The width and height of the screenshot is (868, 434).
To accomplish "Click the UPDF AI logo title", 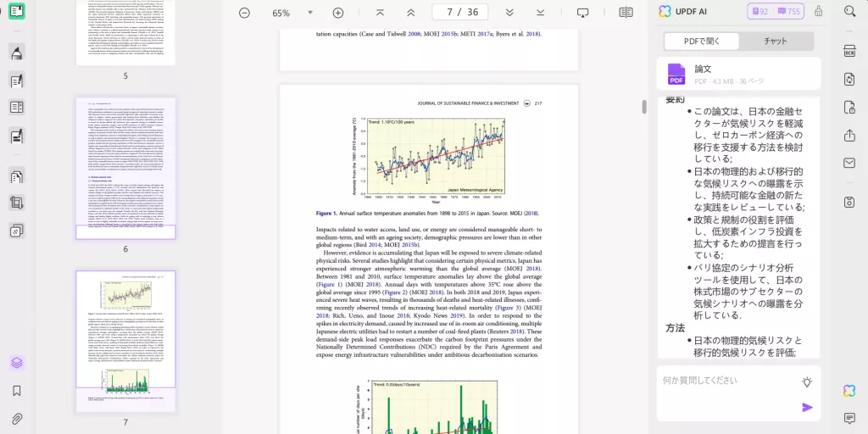I will tap(682, 12).
